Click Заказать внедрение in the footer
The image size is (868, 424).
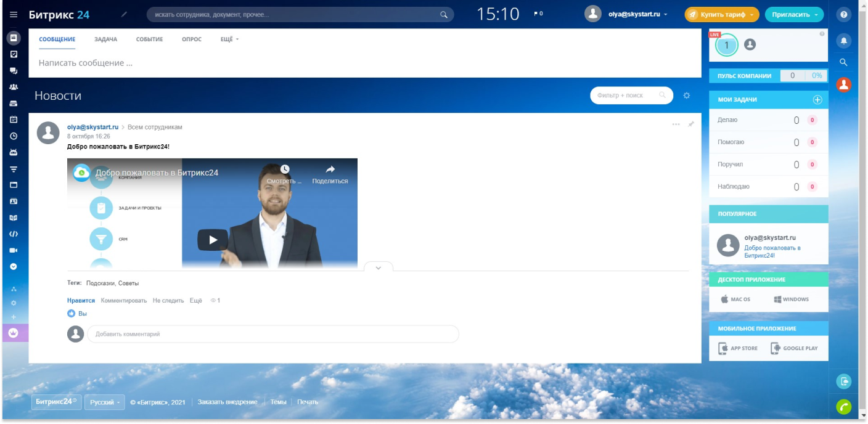click(x=227, y=402)
